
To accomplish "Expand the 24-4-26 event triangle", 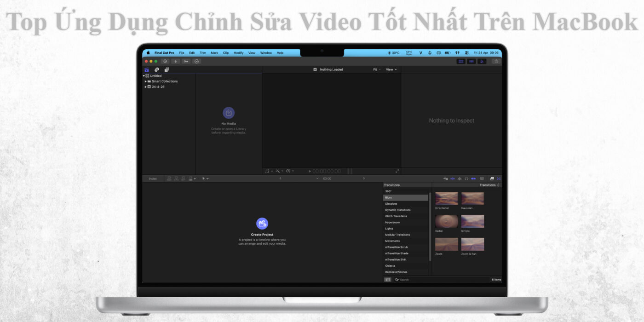I will click(x=146, y=87).
